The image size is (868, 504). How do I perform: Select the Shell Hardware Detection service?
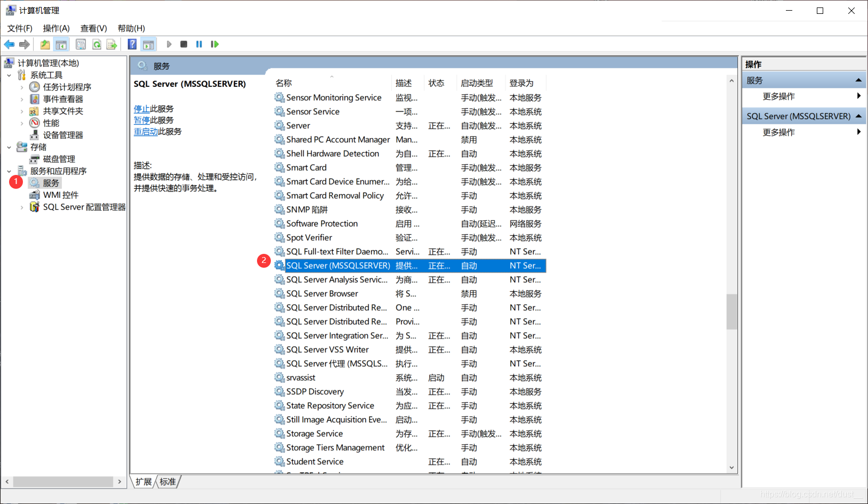410,154
